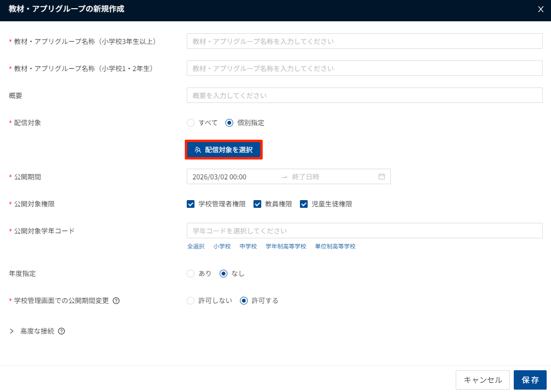The width and height of the screenshot is (551, 392).
Task: Uncheck the 児童生徒権限 checkbox
Action: [x=304, y=204]
